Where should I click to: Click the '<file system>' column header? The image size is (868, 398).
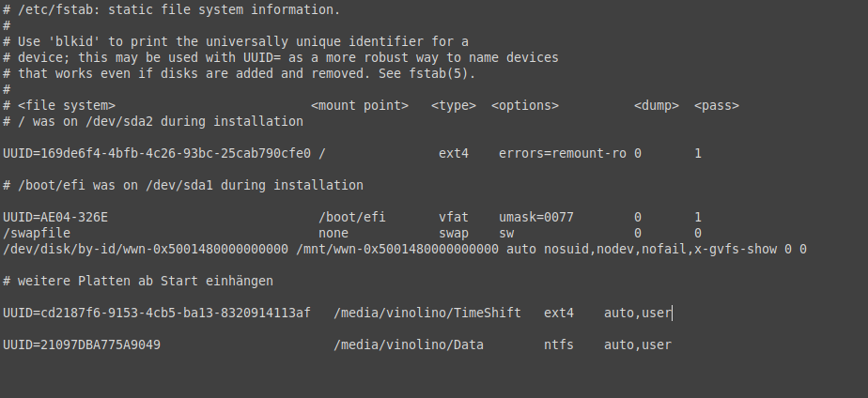coord(66,105)
